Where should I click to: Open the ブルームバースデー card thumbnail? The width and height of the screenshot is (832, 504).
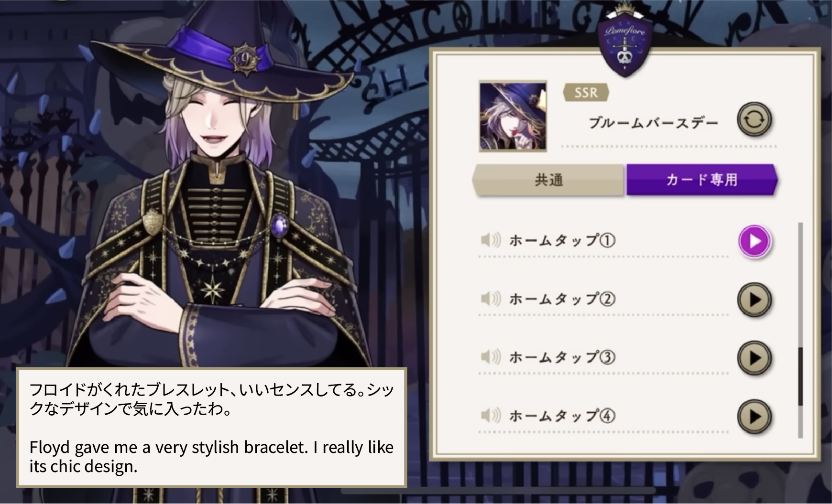(x=513, y=117)
